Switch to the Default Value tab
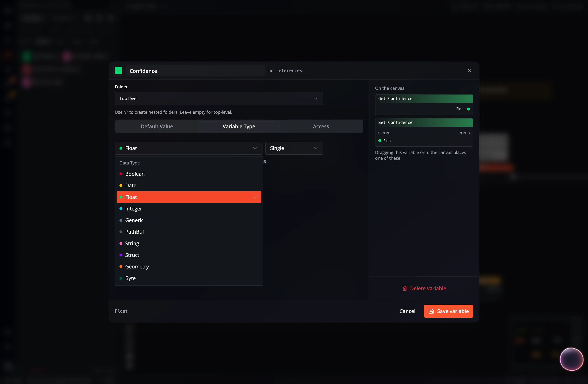The image size is (588, 384). click(157, 126)
